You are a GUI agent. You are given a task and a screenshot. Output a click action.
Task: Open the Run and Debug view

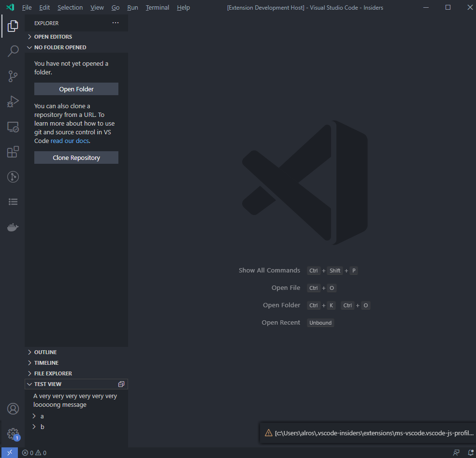[13, 101]
